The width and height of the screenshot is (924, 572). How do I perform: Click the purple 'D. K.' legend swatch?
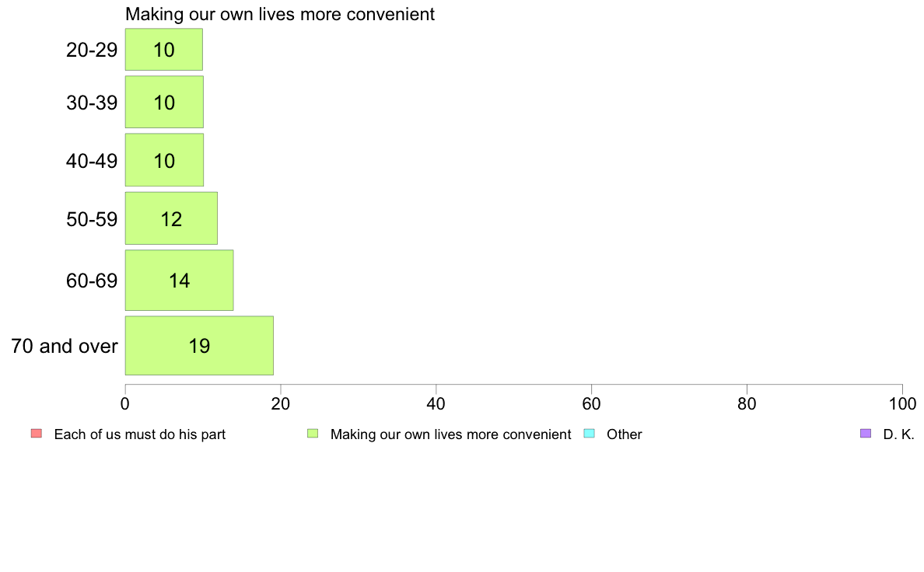tap(865, 434)
